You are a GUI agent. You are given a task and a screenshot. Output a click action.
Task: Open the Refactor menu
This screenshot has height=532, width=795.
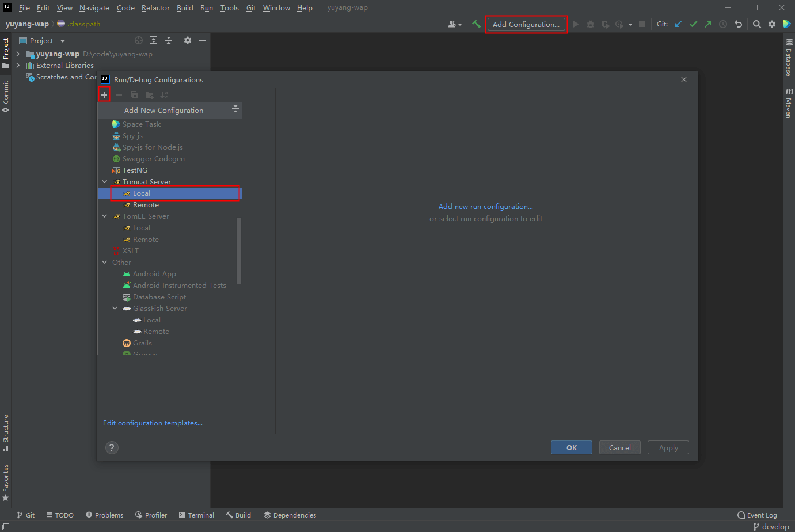[155, 7]
